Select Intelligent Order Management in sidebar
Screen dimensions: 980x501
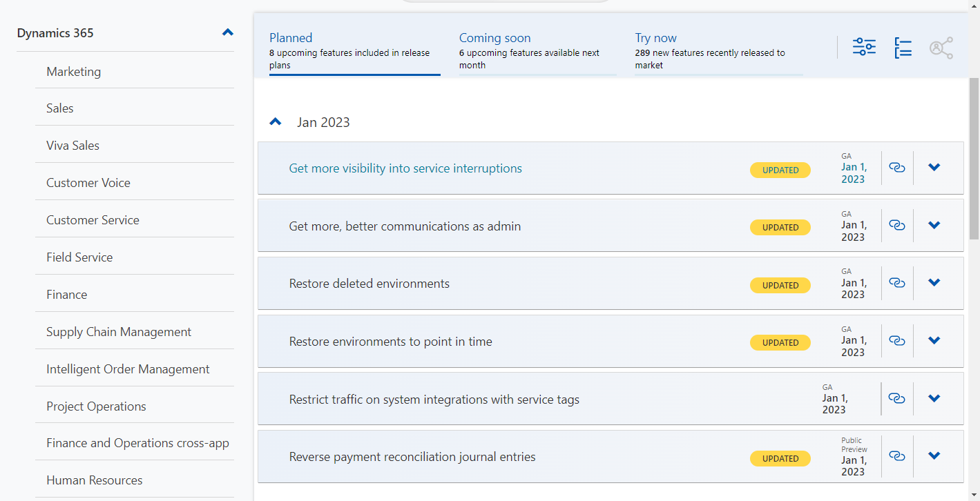click(x=127, y=369)
